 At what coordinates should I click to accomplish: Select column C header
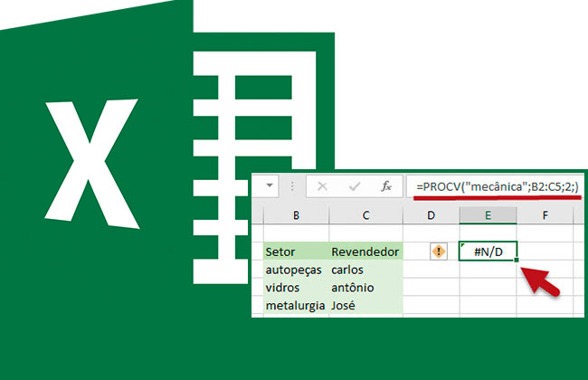[x=366, y=215]
